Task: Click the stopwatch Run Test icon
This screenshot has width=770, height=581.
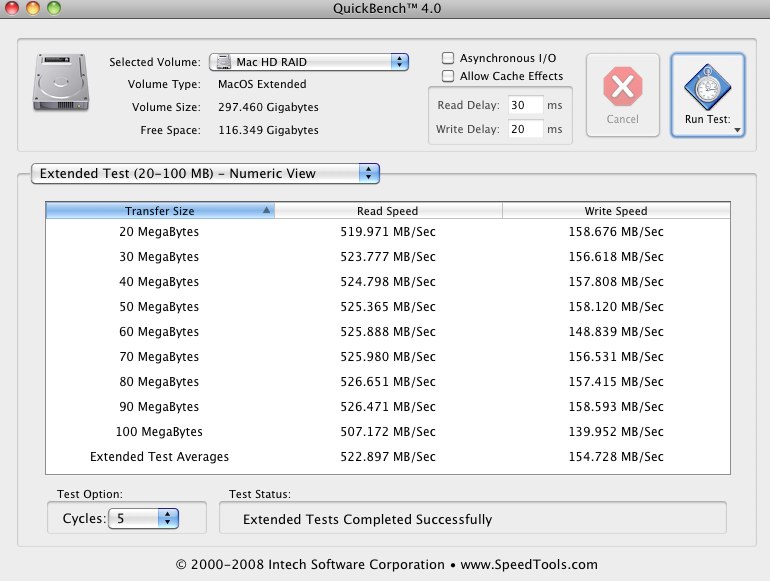Action: [x=708, y=87]
